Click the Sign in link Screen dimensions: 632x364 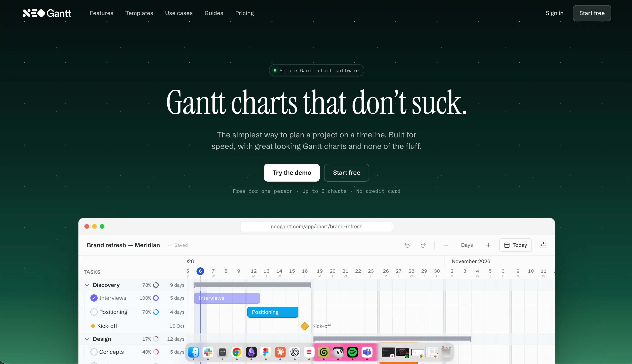pos(554,13)
